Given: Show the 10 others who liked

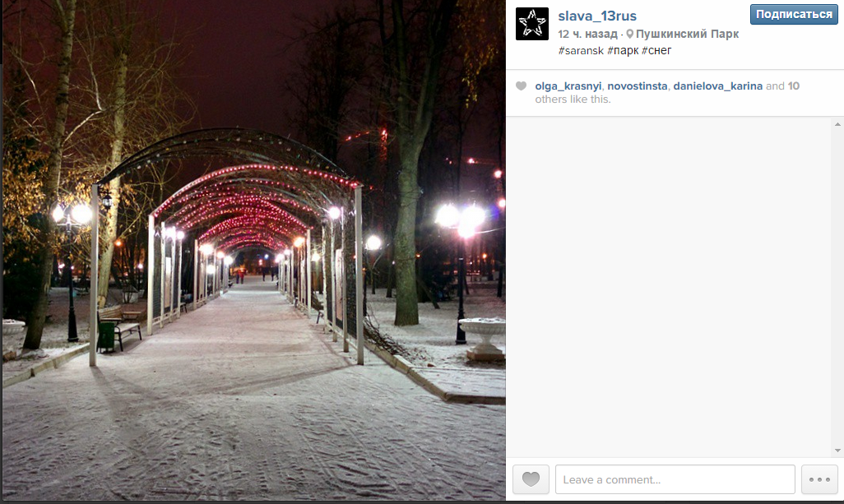Looking at the screenshot, I should [793, 86].
